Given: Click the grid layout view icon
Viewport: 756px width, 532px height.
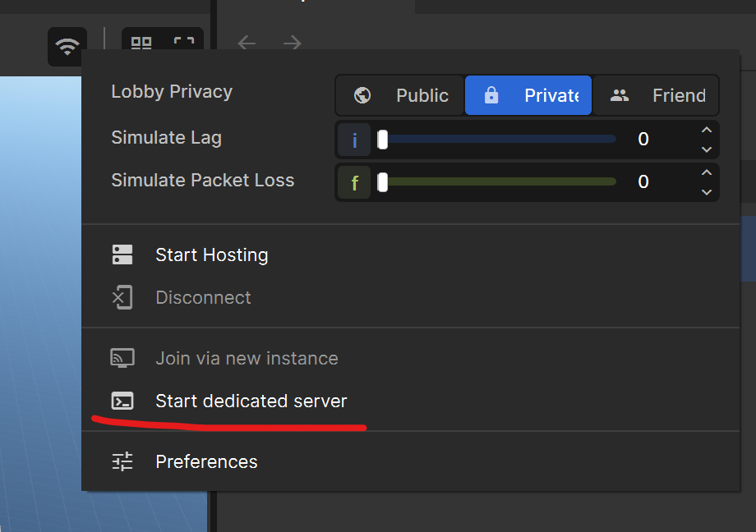Looking at the screenshot, I should point(141,43).
